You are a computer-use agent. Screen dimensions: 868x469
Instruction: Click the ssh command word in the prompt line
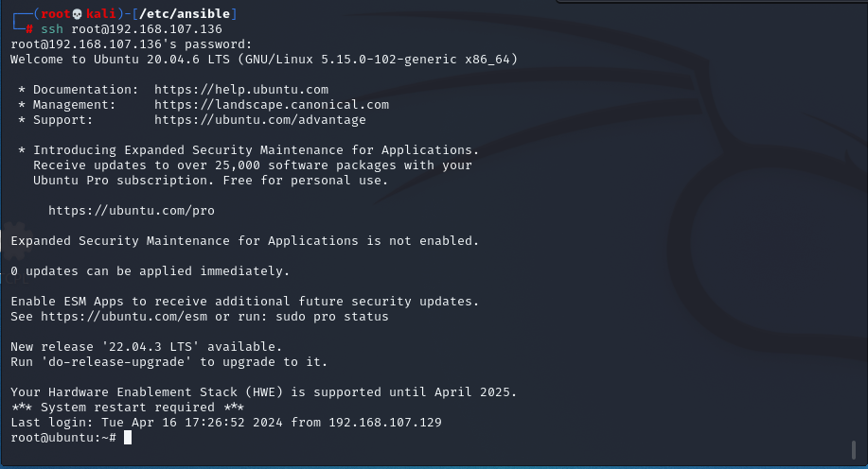coord(52,29)
